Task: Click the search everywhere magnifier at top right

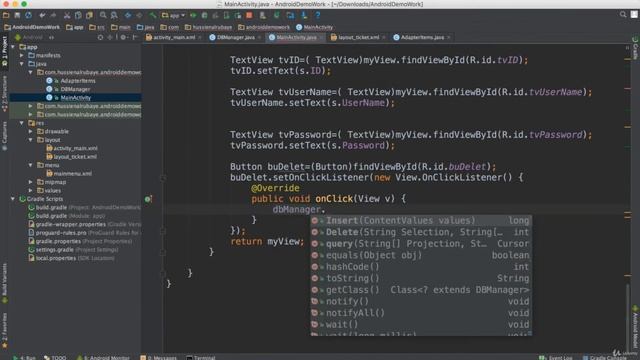Action: tap(623, 15)
